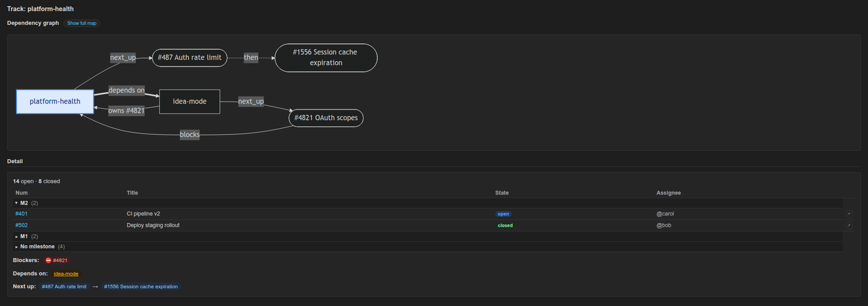The width and height of the screenshot is (868, 306).
Task: Click the open status badge for #401
Action: 503,214
